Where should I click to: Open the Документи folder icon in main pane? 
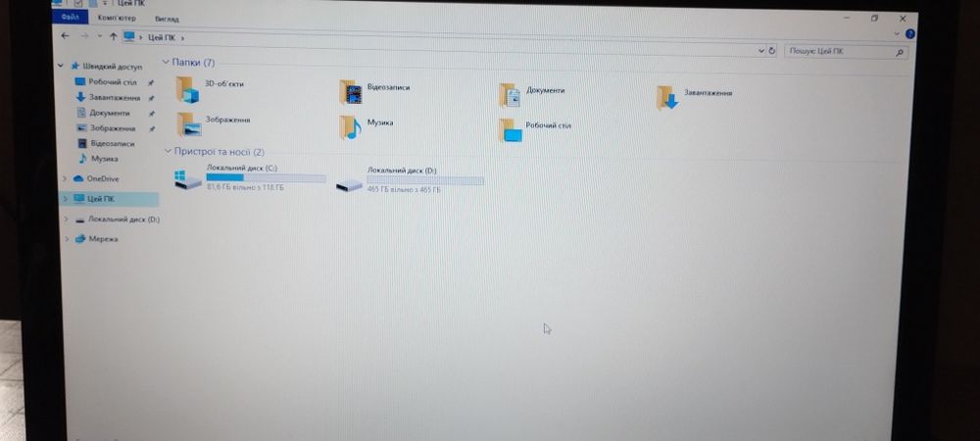[x=510, y=95]
